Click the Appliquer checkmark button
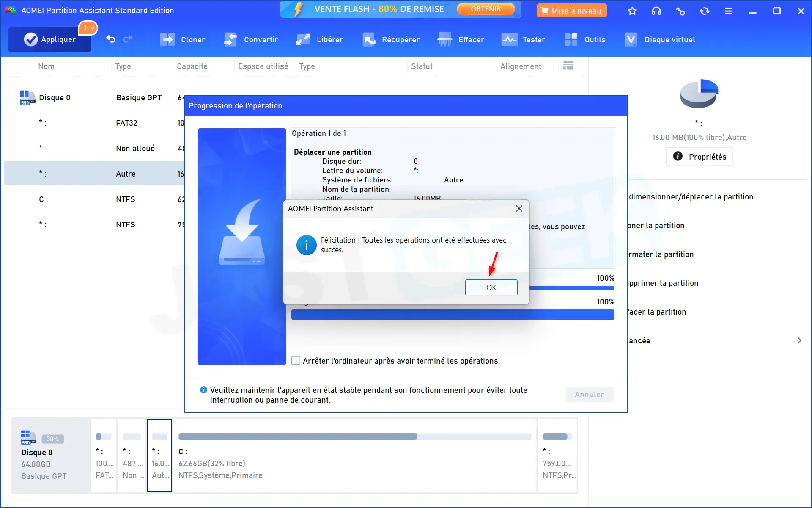 (x=49, y=39)
